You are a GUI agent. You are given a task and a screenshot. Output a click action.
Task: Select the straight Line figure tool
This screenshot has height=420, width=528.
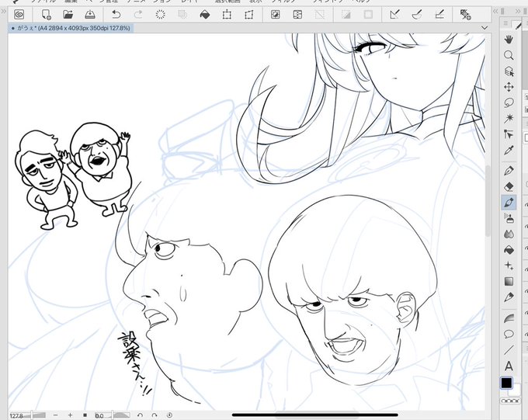509,350
